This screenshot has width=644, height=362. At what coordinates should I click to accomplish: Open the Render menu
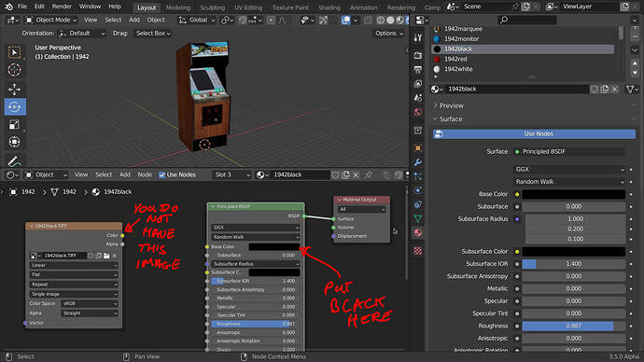(x=62, y=7)
